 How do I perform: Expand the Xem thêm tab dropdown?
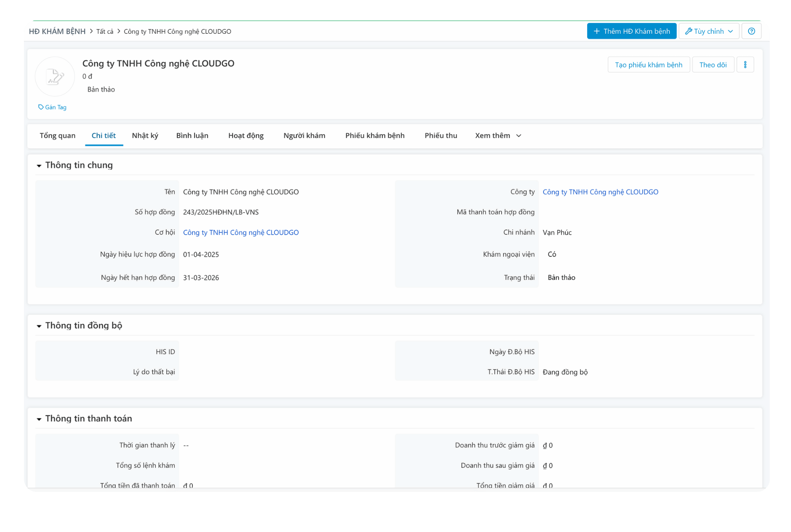point(498,135)
